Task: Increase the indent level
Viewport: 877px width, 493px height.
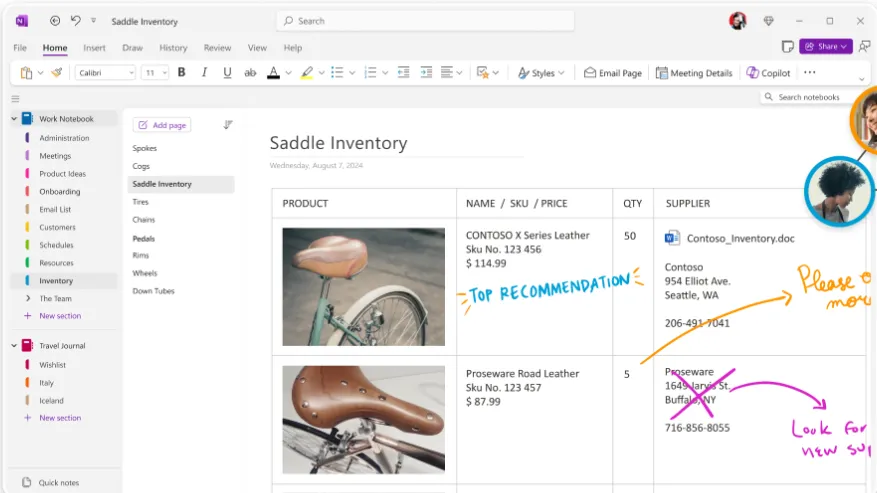Action: (x=426, y=72)
